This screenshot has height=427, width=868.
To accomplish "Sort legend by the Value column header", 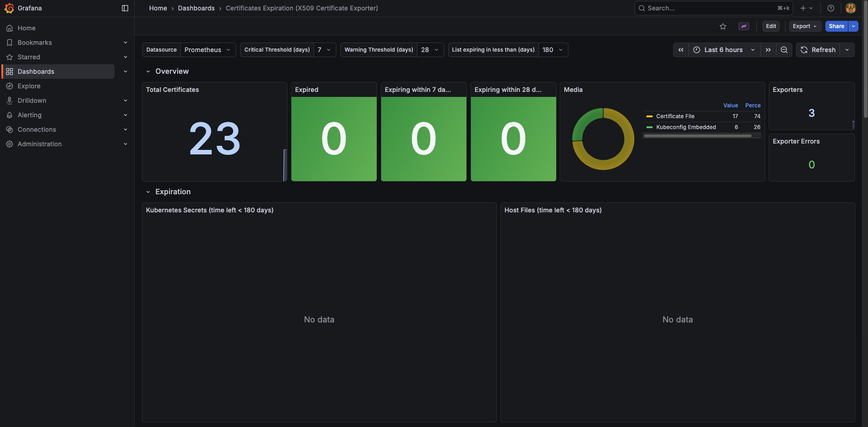I will click(730, 106).
